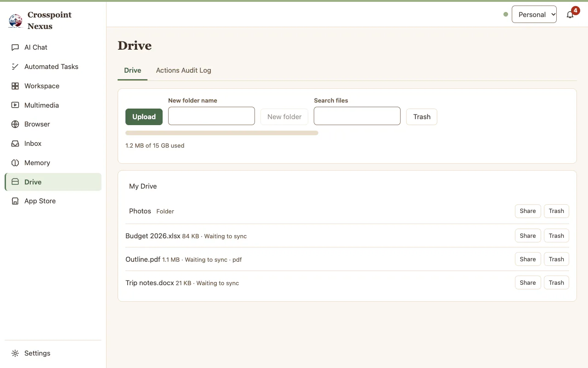This screenshot has height=368, width=588.
Task: Switch to the Actions Audit Log tab
Action: tap(184, 70)
